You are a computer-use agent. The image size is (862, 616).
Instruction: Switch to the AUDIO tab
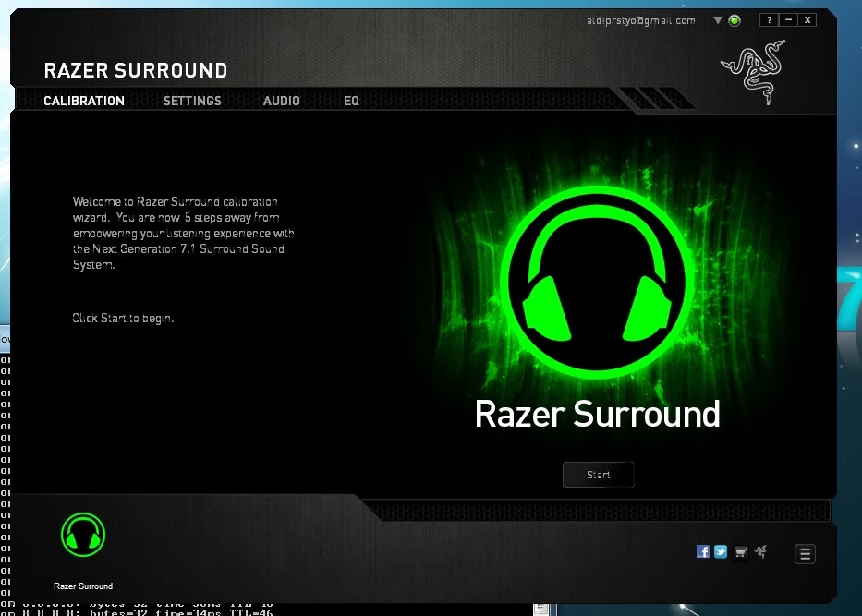tap(282, 101)
